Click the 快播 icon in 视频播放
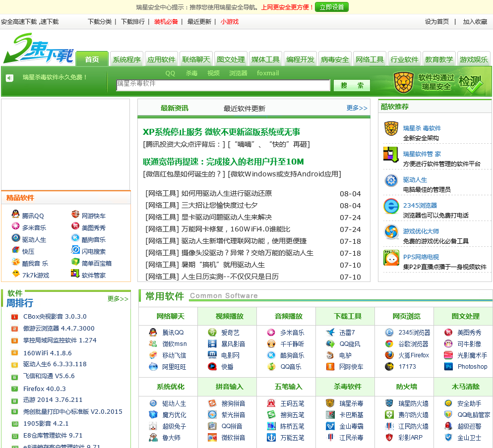The height and width of the screenshot is (448, 493). pos(212,366)
